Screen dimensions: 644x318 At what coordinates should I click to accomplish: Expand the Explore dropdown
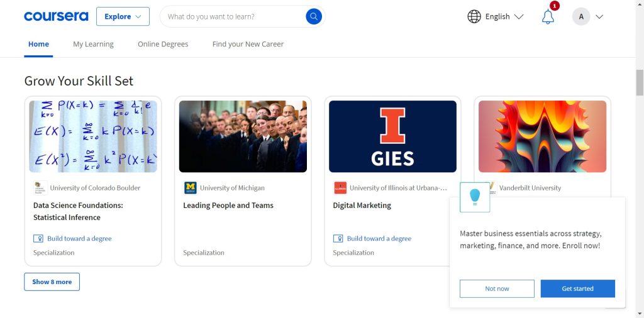(123, 16)
